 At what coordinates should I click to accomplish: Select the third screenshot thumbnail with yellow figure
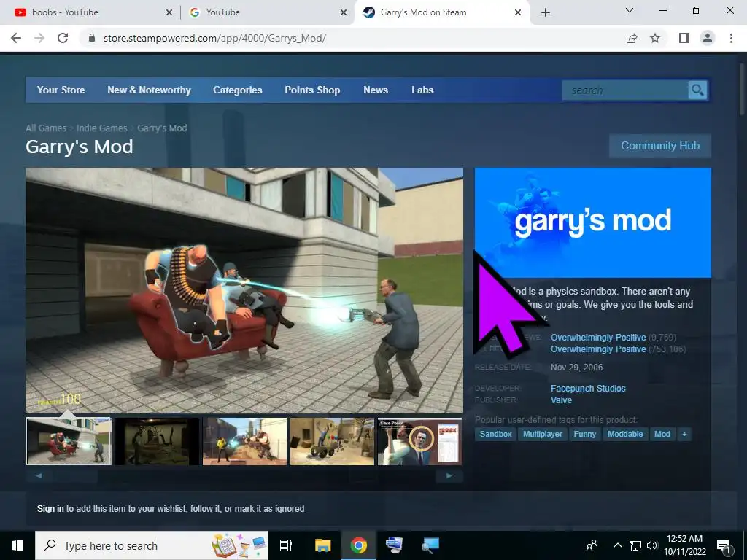(245, 441)
